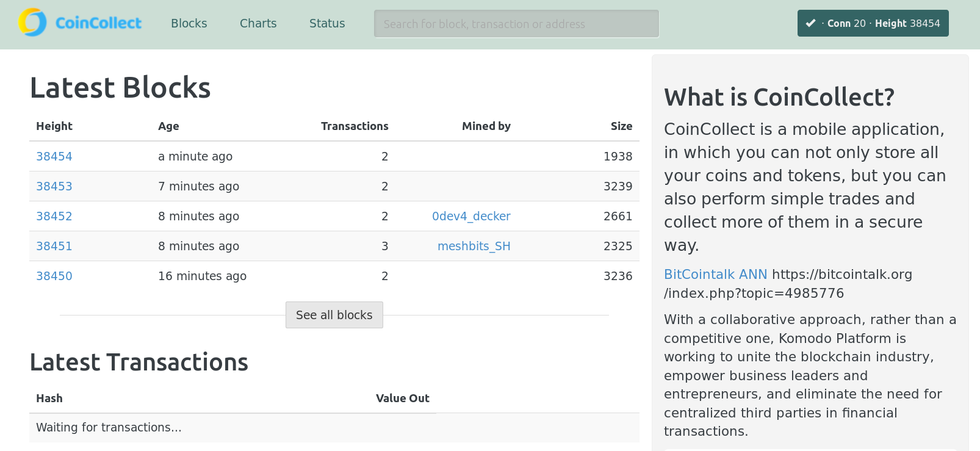The height and width of the screenshot is (451, 980).
Task: Open the Blocks menu item
Action: pos(189,23)
